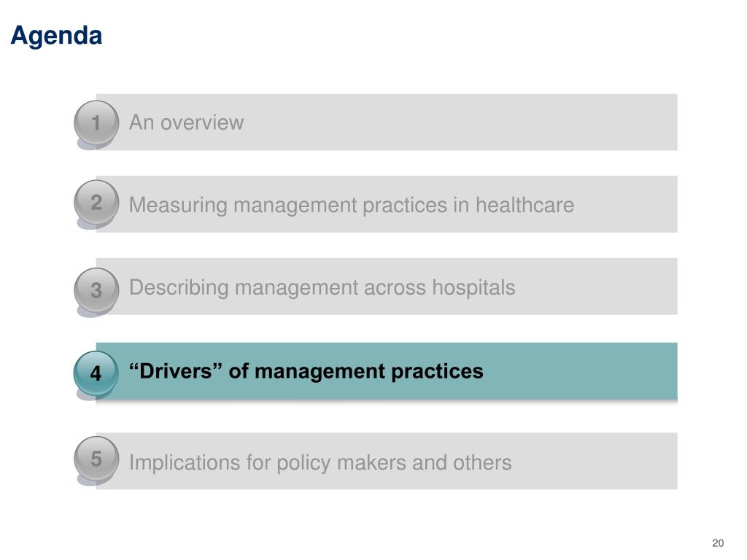The image size is (747, 560).
Task: Click the word 'hospitals' in agenda item three
Action: [x=473, y=287]
